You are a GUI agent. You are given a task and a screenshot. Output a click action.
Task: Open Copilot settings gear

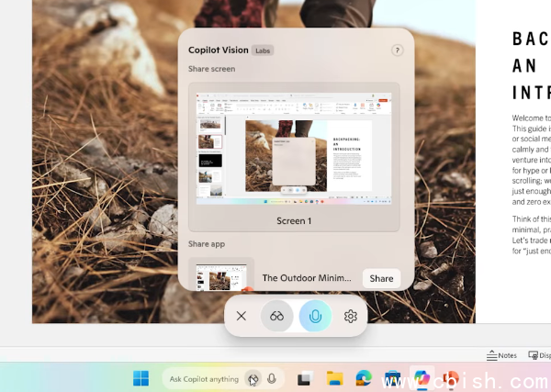(x=350, y=316)
